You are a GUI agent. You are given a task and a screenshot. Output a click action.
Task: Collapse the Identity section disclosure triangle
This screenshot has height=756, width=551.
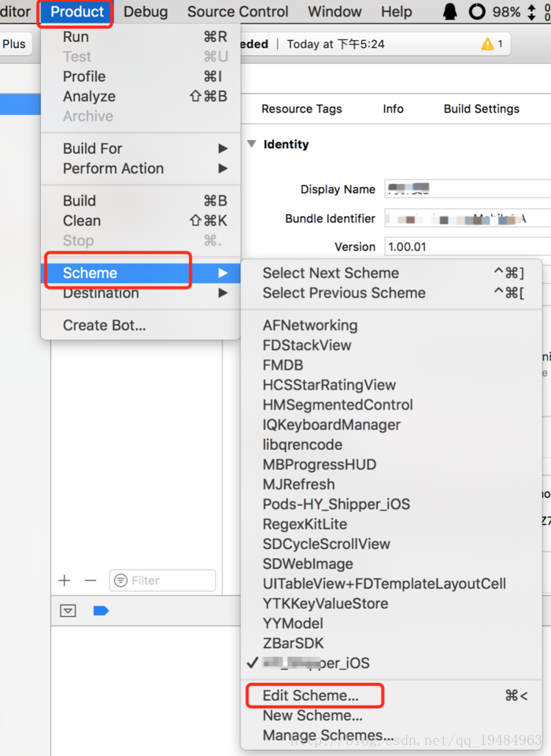(251, 145)
